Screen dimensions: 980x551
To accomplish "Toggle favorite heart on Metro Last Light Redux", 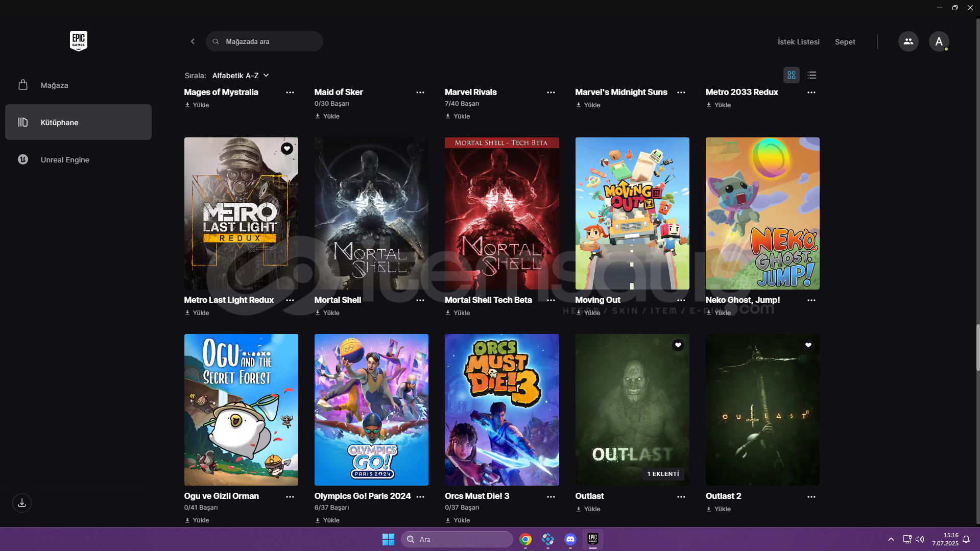I will coord(287,149).
